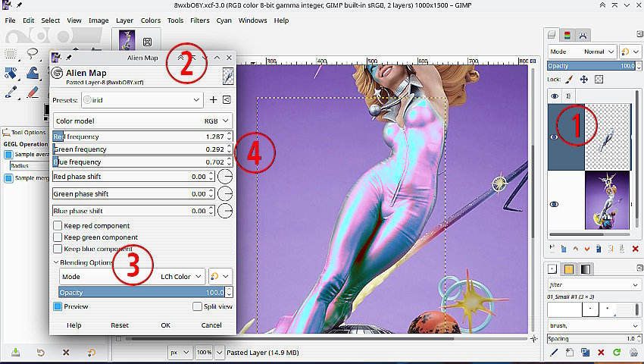Open the Layer menu
The height and width of the screenshot is (364, 644).
point(124,20)
